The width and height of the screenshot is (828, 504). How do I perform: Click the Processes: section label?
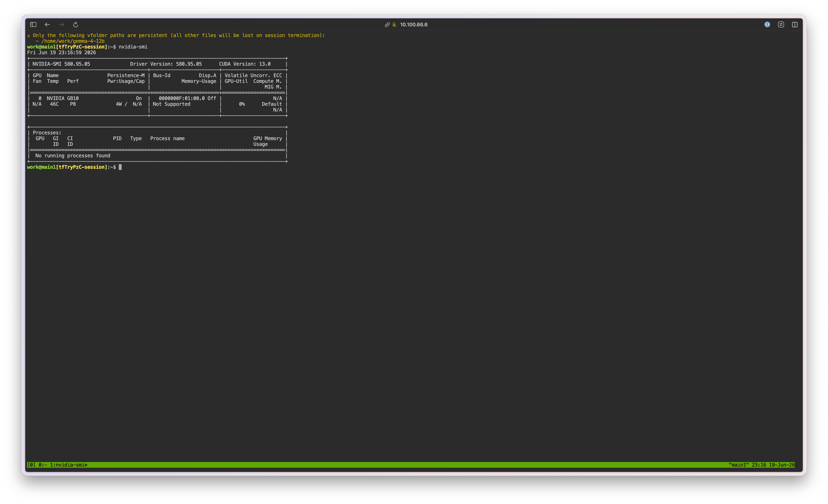point(47,132)
